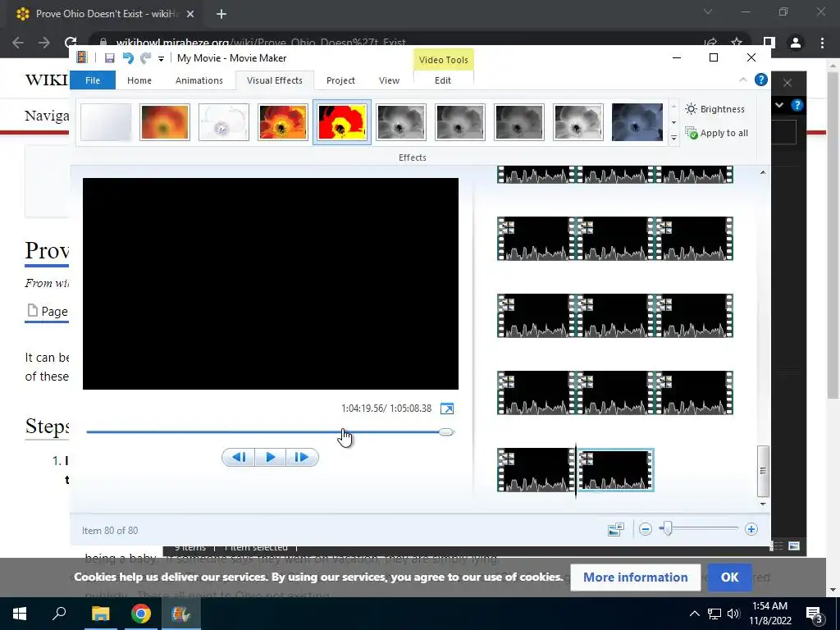Open the Chrome profile icon
The height and width of the screenshot is (630, 840).
pyautogui.click(x=796, y=43)
